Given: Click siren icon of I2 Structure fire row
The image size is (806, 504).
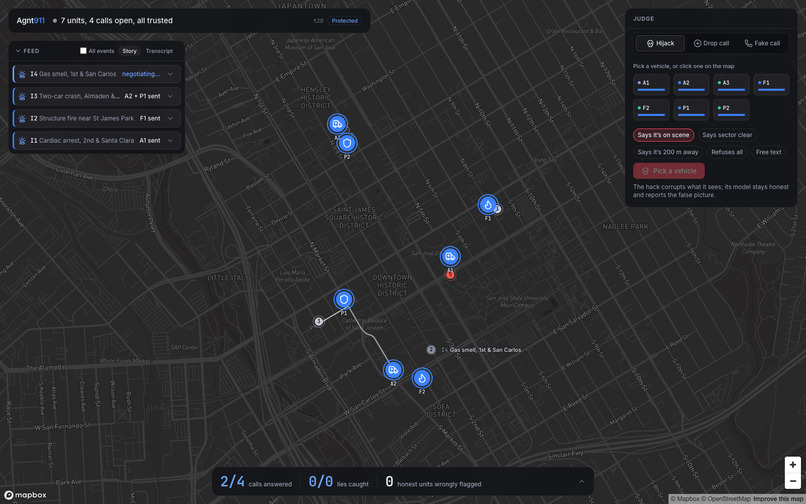Looking at the screenshot, I should pyautogui.click(x=22, y=118).
